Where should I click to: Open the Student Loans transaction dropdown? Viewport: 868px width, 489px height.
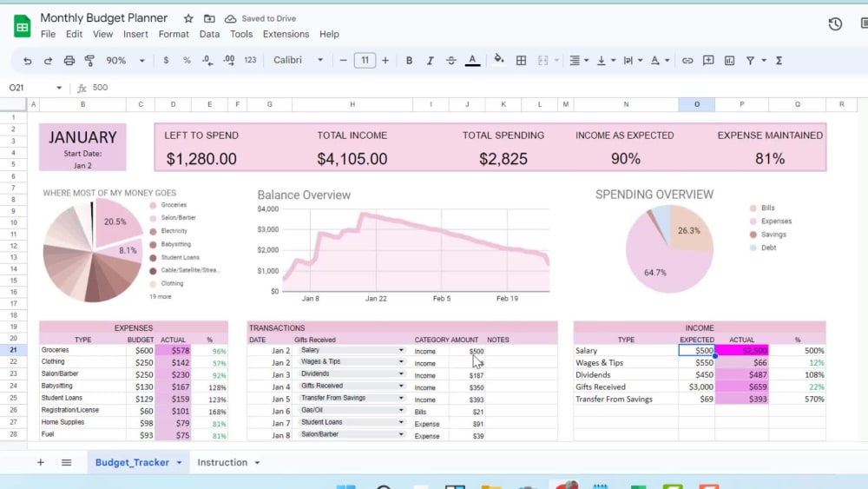coord(401,422)
